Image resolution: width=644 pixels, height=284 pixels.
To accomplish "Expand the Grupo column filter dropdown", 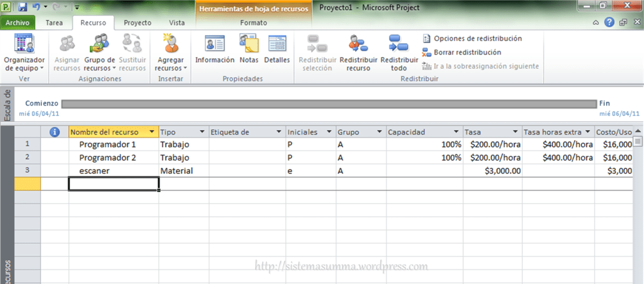I will pyautogui.click(x=379, y=132).
